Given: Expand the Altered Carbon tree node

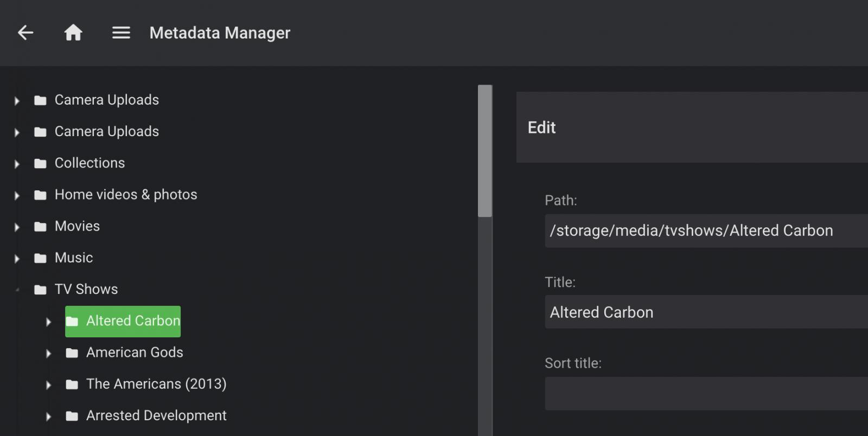Looking at the screenshot, I should point(48,322).
